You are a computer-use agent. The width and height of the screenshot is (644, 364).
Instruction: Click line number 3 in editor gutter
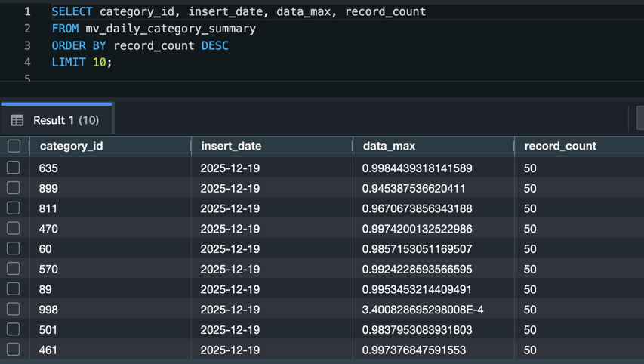point(27,45)
